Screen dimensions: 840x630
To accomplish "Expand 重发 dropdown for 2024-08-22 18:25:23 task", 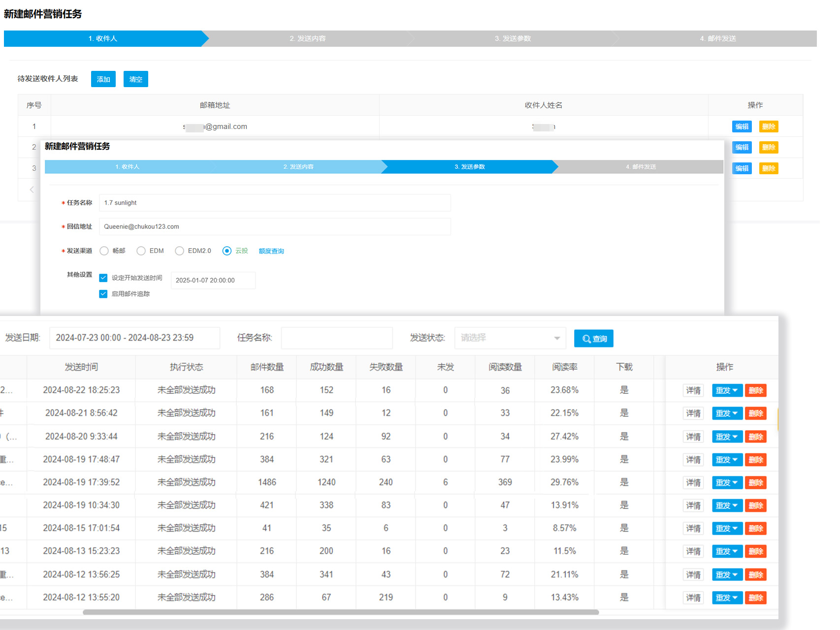I will (727, 390).
